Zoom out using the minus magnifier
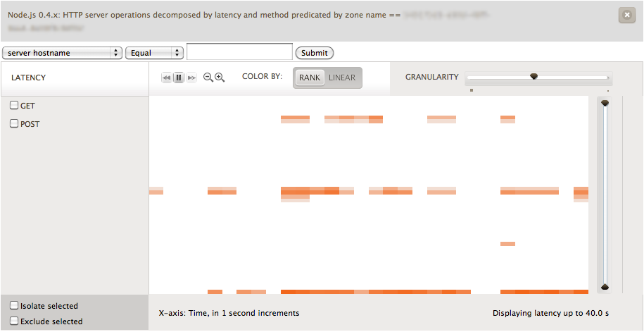This screenshot has width=644, height=332. point(208,78)
